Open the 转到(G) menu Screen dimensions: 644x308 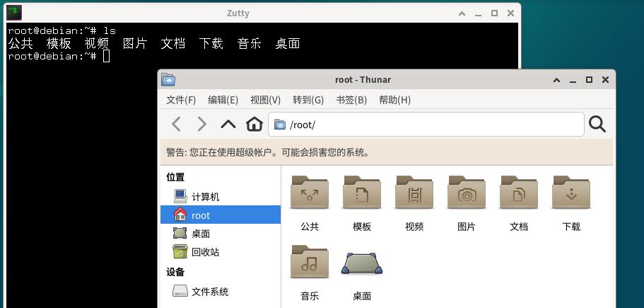tap(308, 100)
